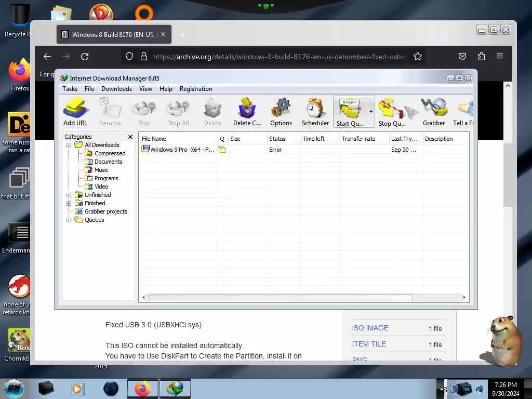532x399 pixels.
Task: Collapse the All Downloads tree node
Action: pos(69,145)
